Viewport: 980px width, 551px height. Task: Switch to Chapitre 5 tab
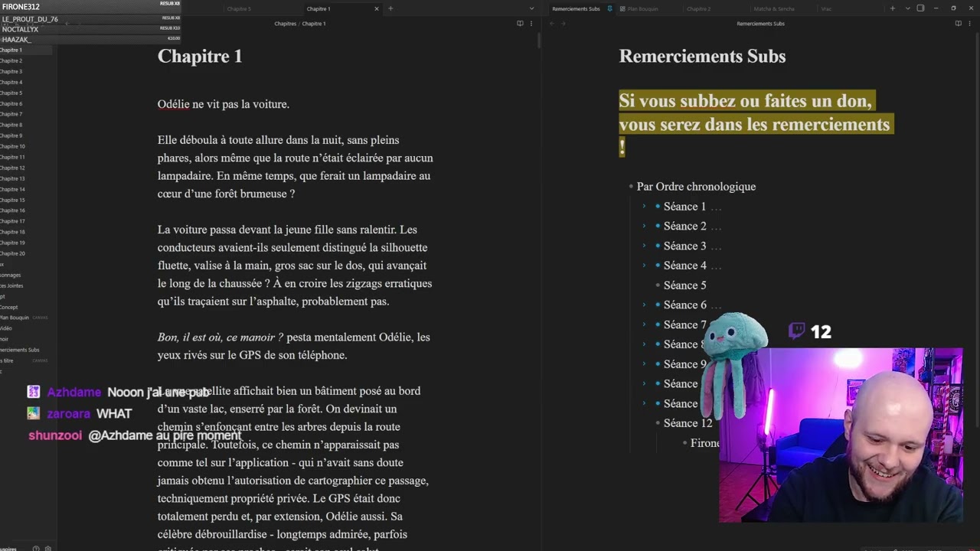pos(239,8)
